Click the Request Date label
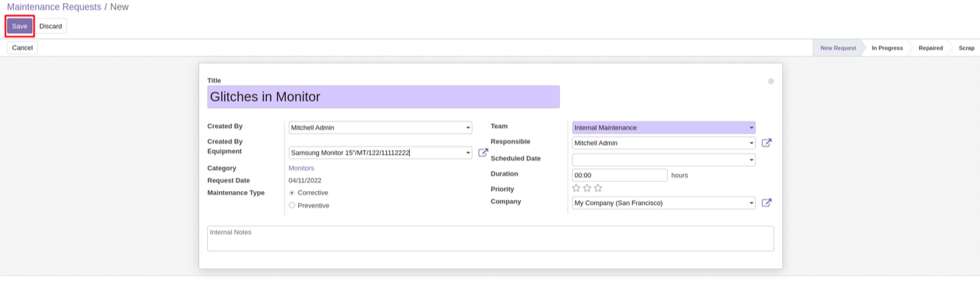Image resolution: width=980 pixels, height=288 pixels. pyautogui.click(x=228, y=181)
